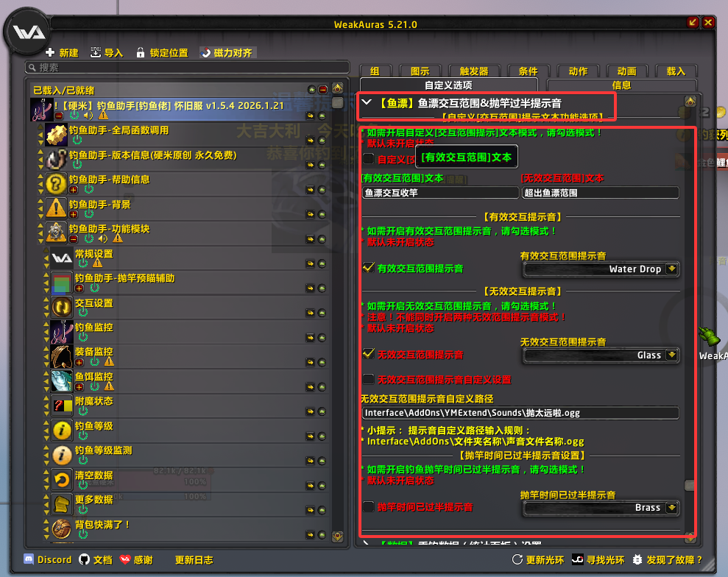
Task: Click the warning icon under 【硬米】钓鱼助手 title
Action: [103, 115]
